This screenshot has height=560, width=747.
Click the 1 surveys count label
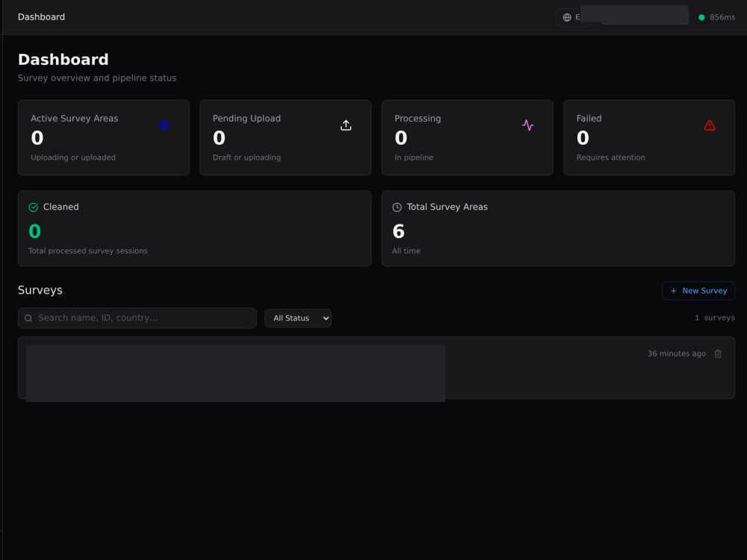tap(715, 317)
